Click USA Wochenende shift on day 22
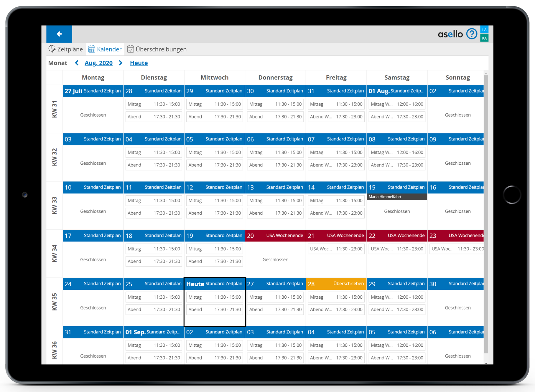Screen dimensions: 535x392 click(397, 249)
